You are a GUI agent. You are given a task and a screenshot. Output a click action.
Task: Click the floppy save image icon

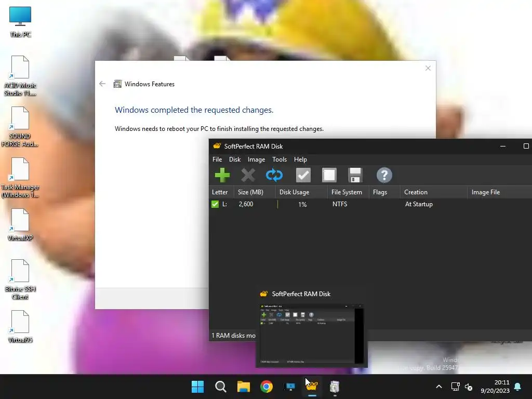tap(355, 175)
